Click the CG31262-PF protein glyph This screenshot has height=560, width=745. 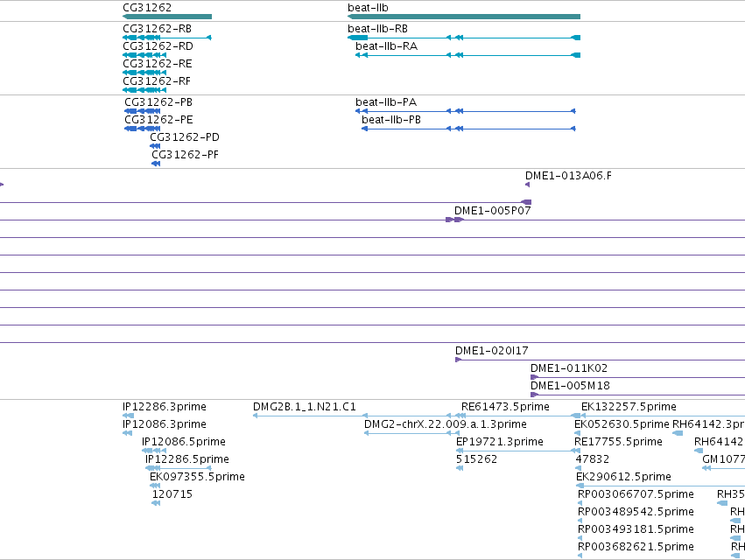tap(157, 164)
